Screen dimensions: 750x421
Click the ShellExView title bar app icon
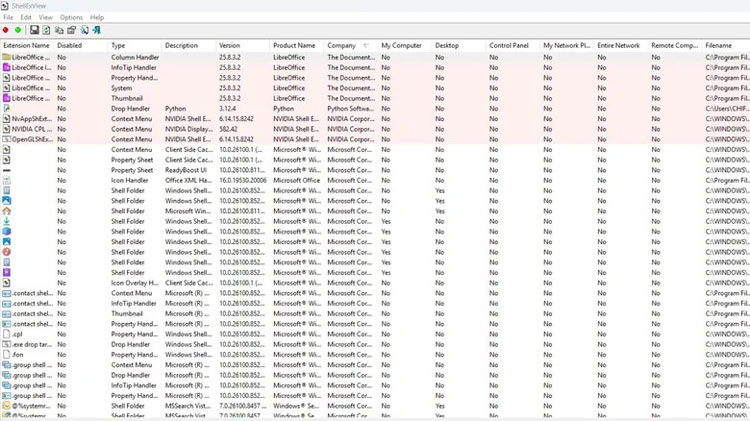point(5,6)
